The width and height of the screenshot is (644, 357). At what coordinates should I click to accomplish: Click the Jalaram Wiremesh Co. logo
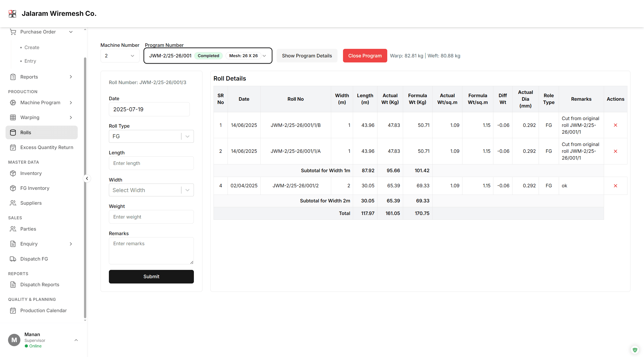pyautogui.click(x=12, y=14)
